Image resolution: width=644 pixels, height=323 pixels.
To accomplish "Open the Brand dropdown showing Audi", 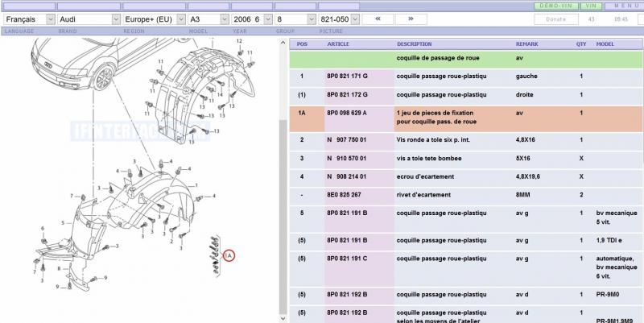I will 89,19.
